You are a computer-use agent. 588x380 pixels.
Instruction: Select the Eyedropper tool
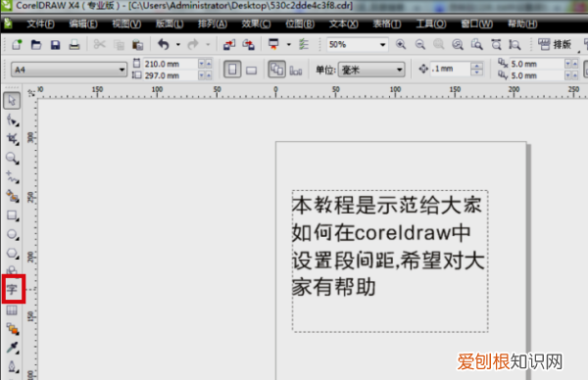[x=12, y=348]
